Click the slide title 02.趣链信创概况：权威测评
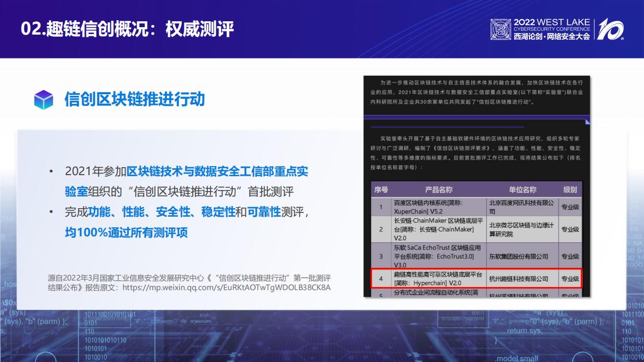 tap(127, 29)
